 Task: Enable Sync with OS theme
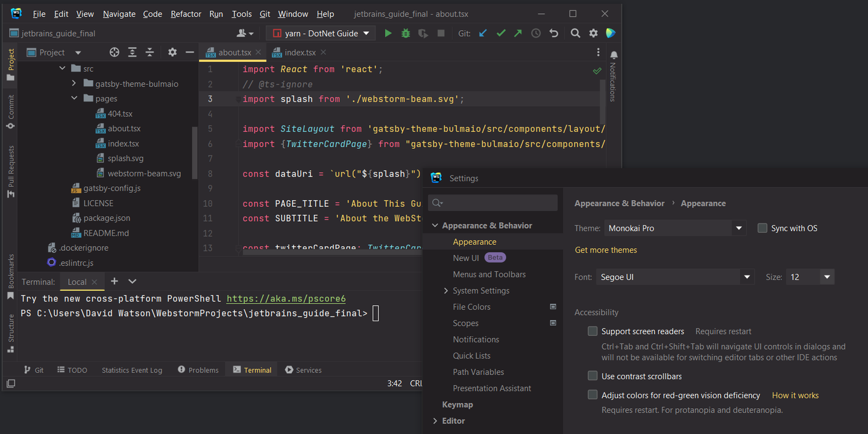tap(762, 228)
